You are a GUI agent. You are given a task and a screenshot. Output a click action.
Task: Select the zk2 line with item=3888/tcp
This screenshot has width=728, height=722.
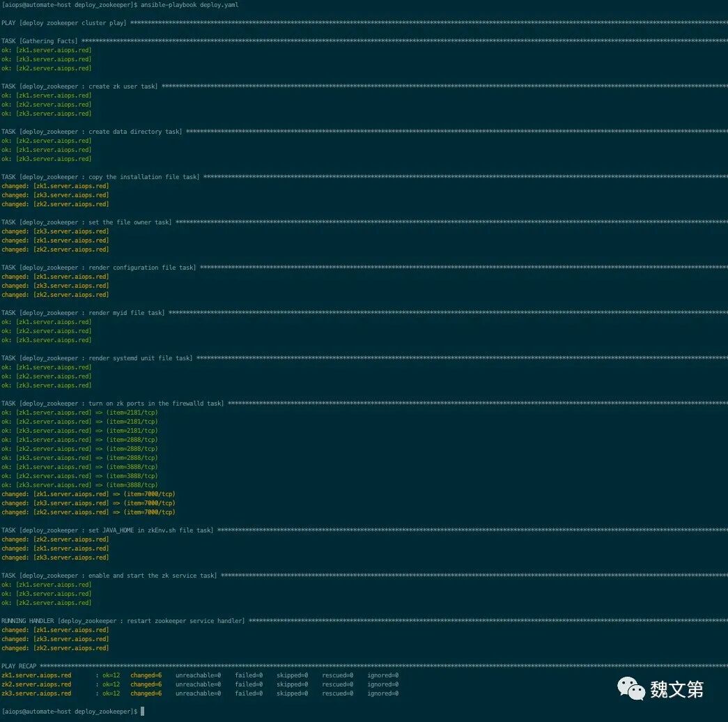pos(79,476)
